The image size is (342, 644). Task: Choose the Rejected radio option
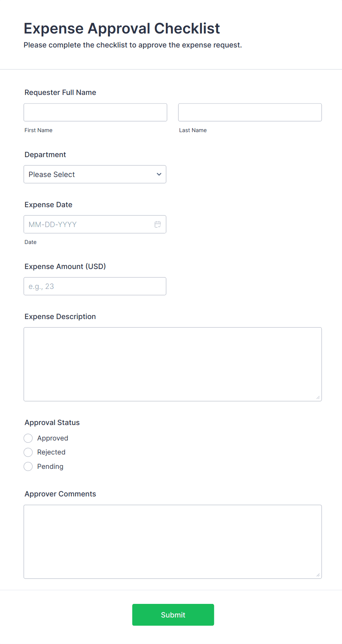pyautogui.click(x=28, y=452)
